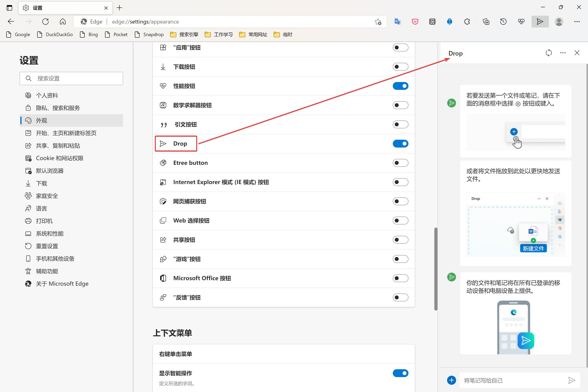Open the Performance heart icon in toolbar
The height and width of the screenshot is (392, 588).
521,22
